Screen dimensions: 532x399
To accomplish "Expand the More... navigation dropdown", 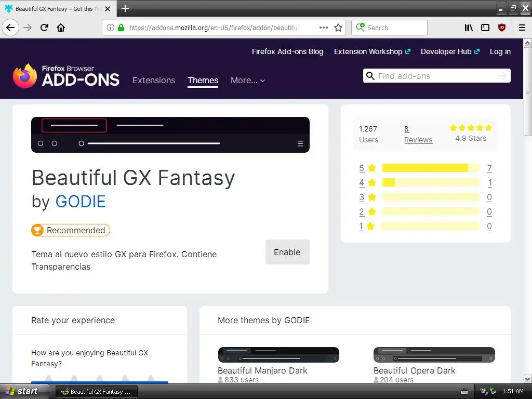I will (x=248, y=80).
